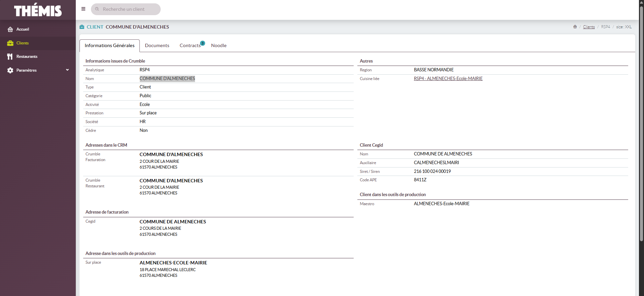
Task: Click the briefcase icon beside CLIENT heading
Action: click(x=82, y=27)
